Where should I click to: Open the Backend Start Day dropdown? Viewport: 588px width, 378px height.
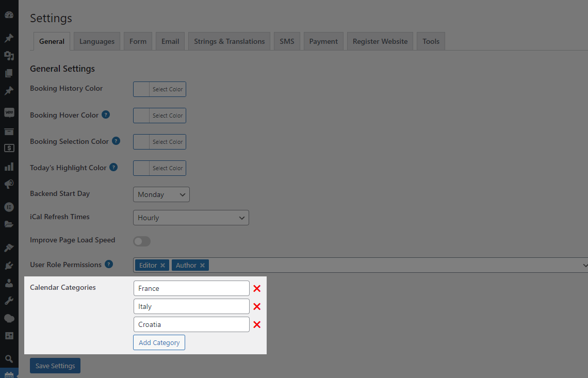point(161,194)
